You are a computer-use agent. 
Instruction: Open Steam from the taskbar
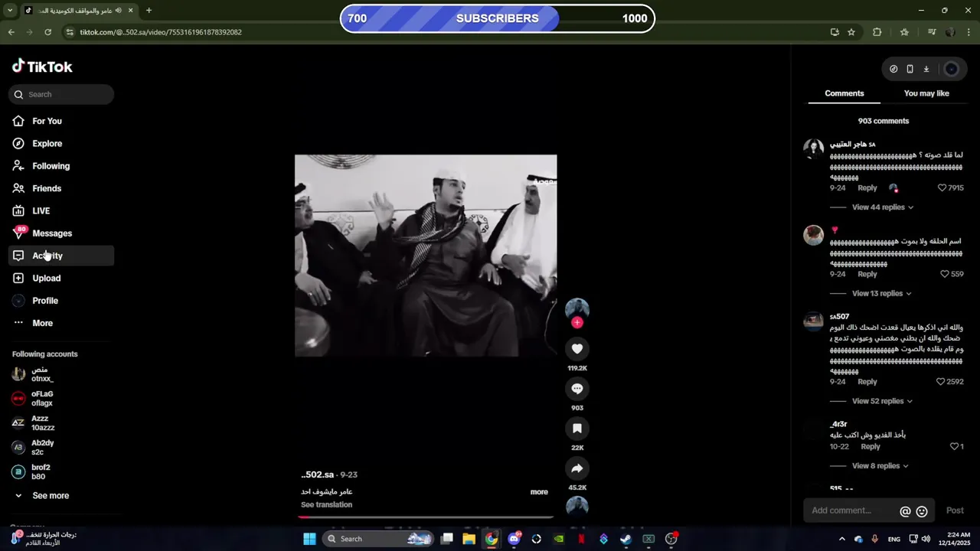pyautogui.click(x=626, y=539)
